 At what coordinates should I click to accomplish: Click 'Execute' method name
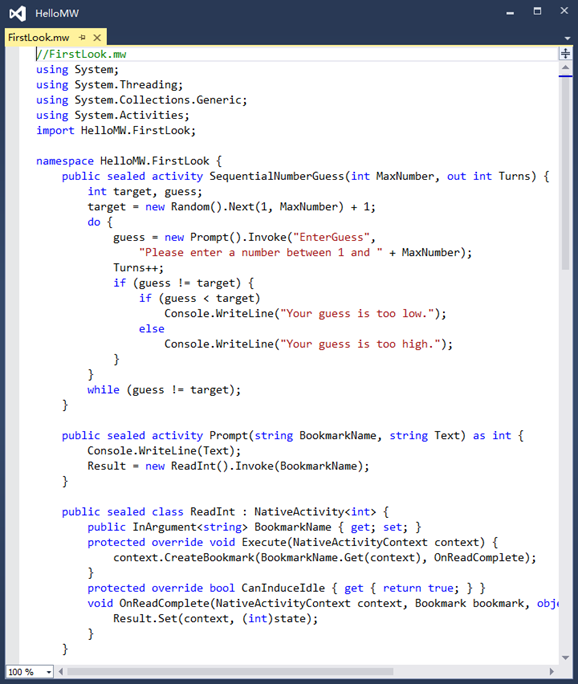click(264, 542)
